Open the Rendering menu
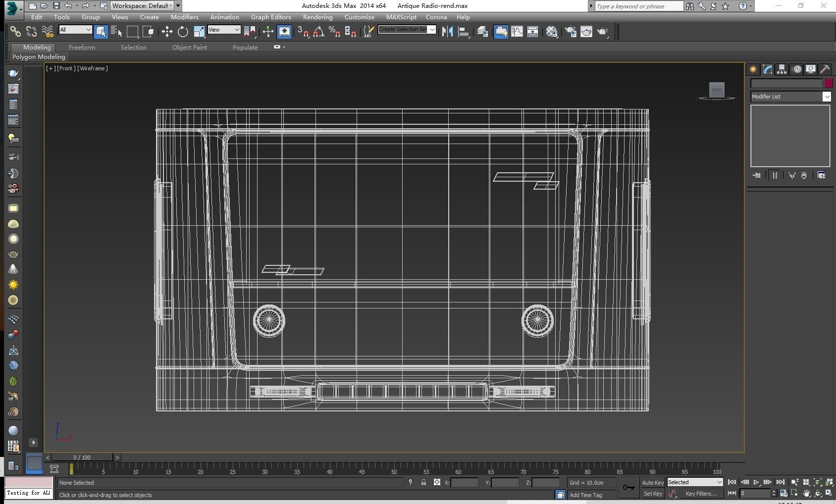The image size is (836, 504). 318,17
